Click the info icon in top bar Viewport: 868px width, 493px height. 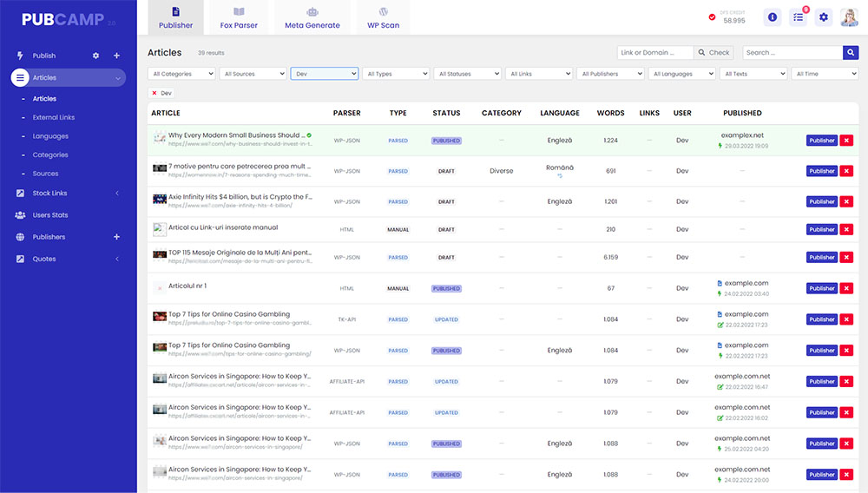coord(772,17)
